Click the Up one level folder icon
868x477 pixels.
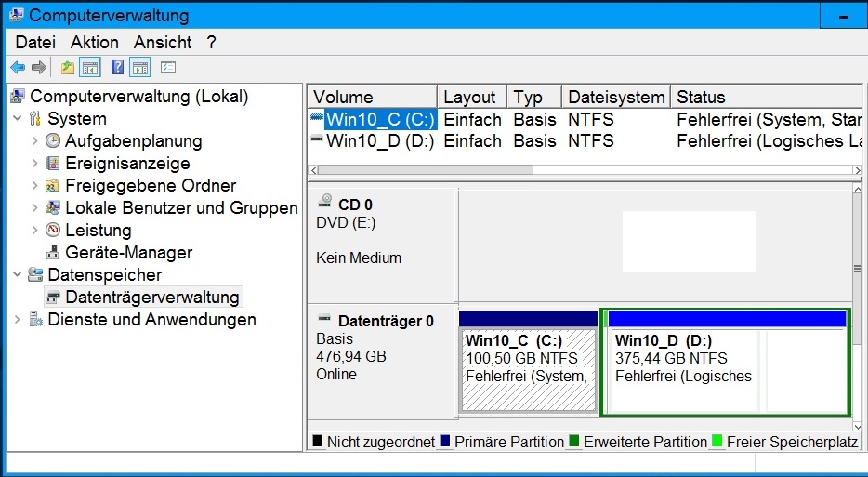(x=68, y=68)
